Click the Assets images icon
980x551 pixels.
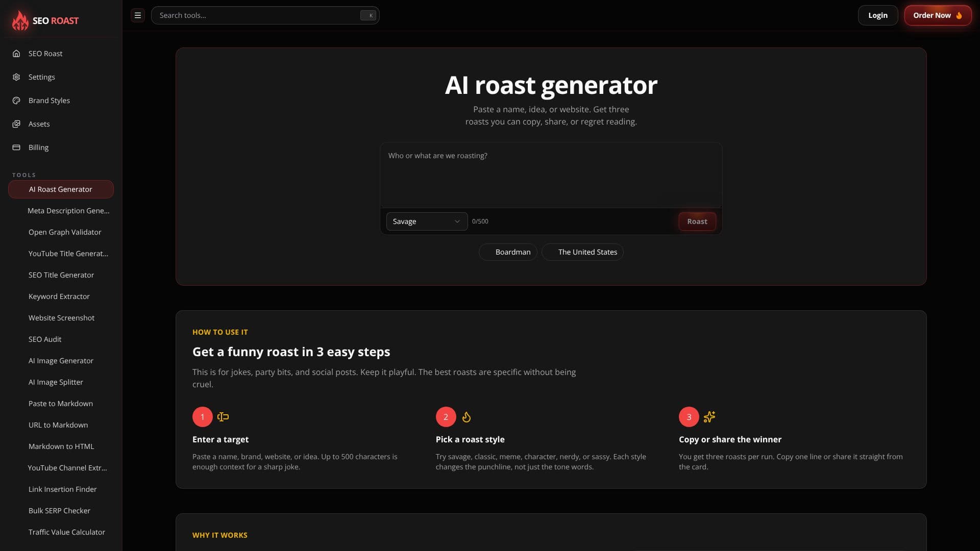tap(16, 124)
